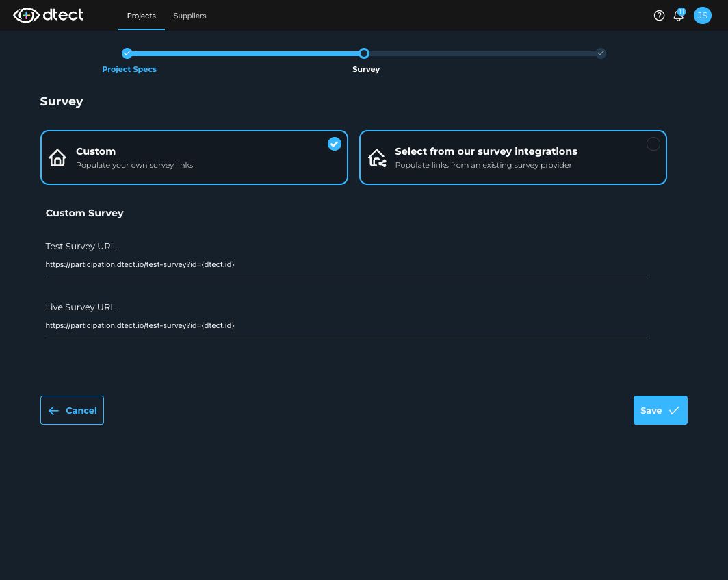
Task: Click the completed checkmark on the Project Specs step
Action: [127, 53]
